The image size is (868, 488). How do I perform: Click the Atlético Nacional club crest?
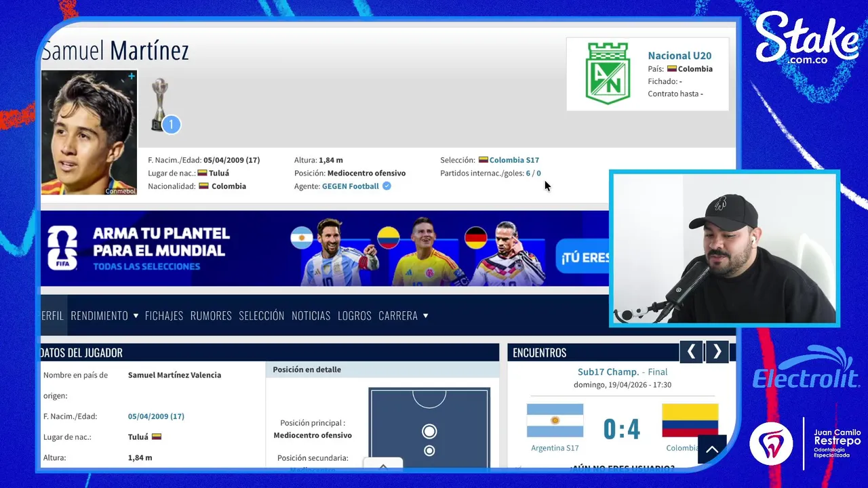point(608,73)
